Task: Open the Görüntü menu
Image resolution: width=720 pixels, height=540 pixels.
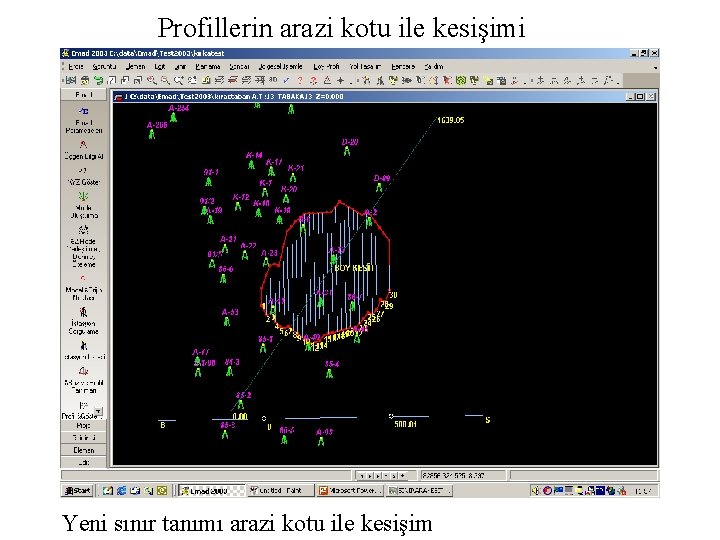Action: point(104,67)
